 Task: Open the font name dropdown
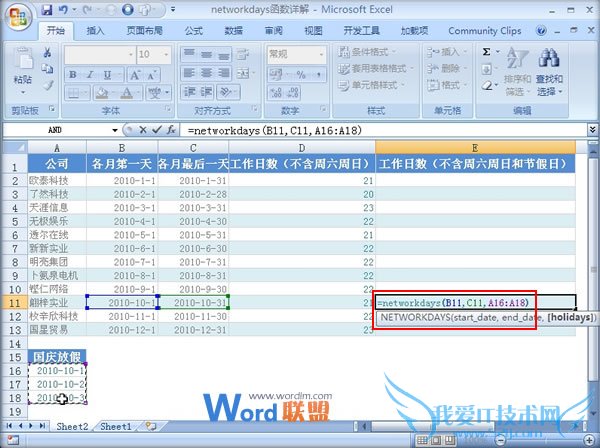coord(131,54)
